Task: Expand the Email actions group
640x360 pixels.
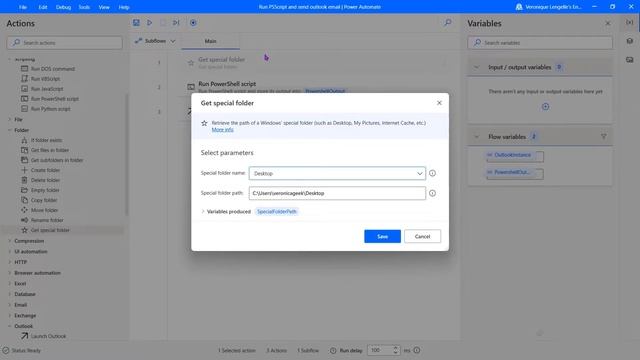Action: click(10, 305)
